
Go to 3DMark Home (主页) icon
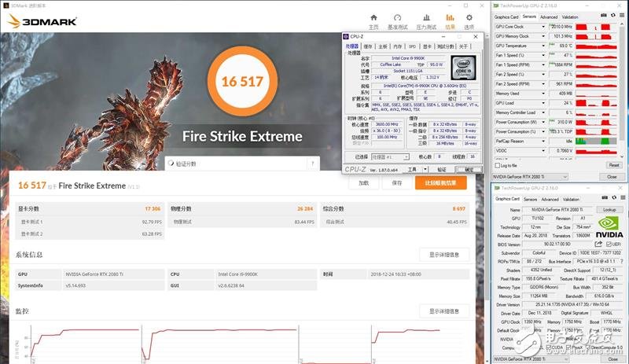(373, 17)
